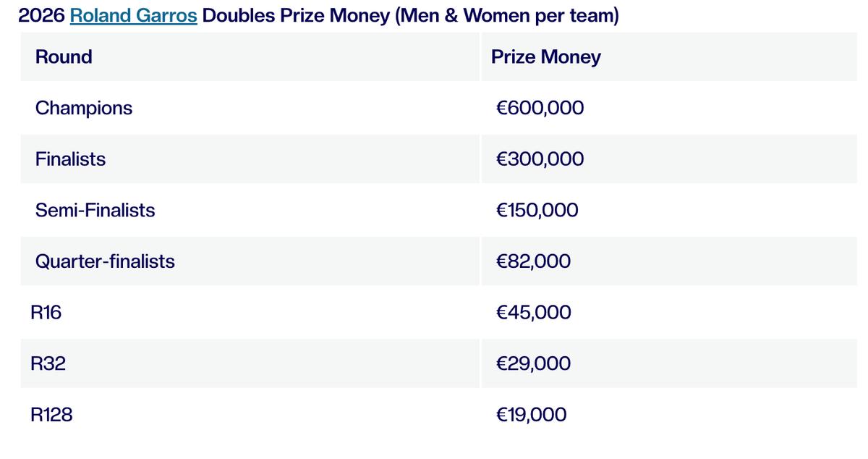Image resolution: width=868 pixels, height=459 pixels.
Task: Click the Doubles Prize Money heading text
Action: [x=297, y=16]
